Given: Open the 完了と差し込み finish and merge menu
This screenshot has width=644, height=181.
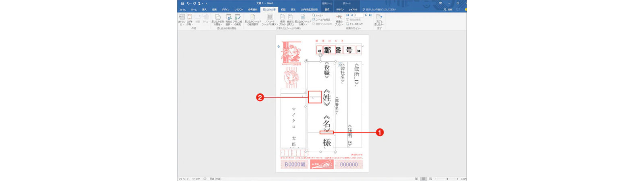Looking at the screenshot, I should pos(379,20).
